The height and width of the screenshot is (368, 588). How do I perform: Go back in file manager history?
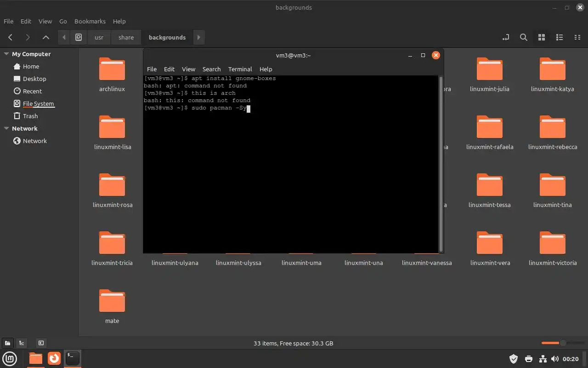coord(10,37)
